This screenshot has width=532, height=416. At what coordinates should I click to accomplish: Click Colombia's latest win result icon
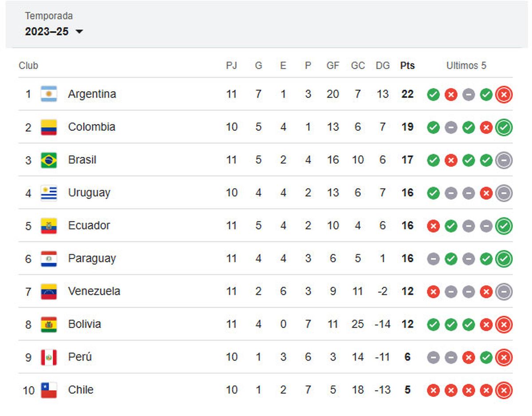(504, 127)
